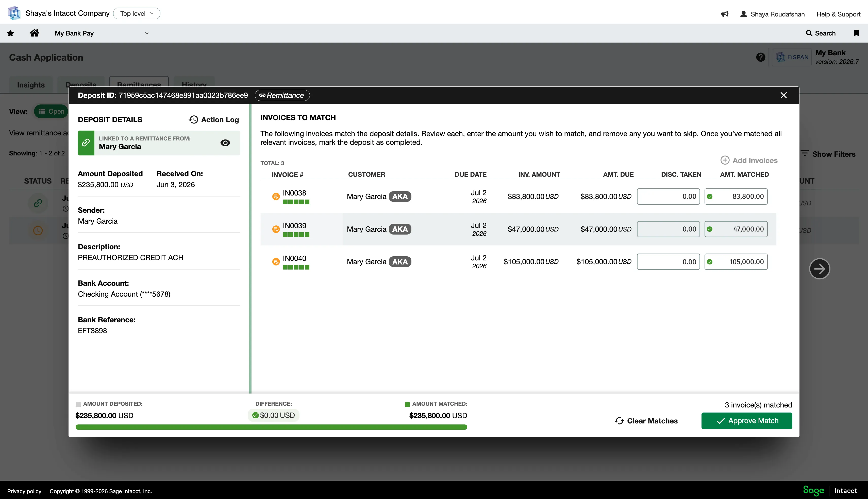868x499 pixels.
Task: Click the AKA badge in IN0040 row
Action: pos(400,262)
